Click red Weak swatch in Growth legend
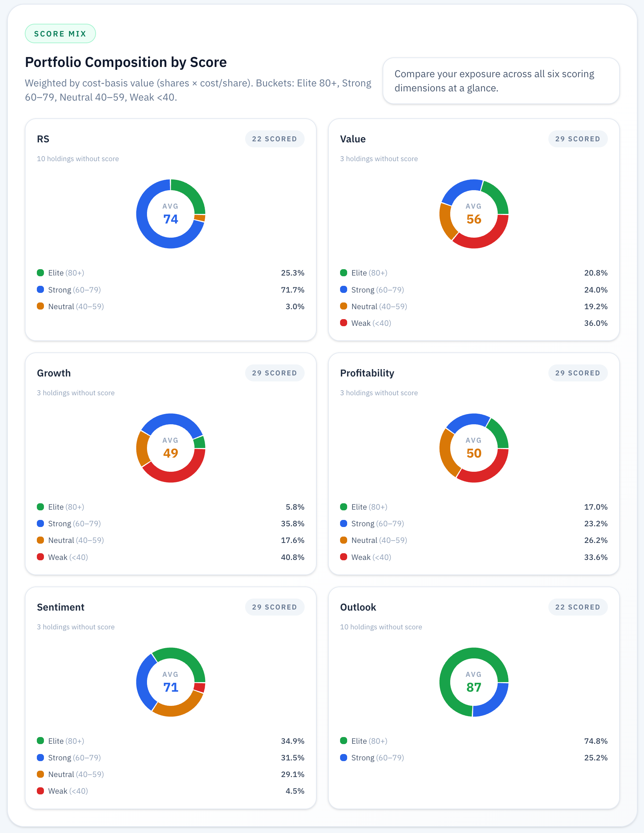Viewport: 644px width, 833px height. pos(40,557)
